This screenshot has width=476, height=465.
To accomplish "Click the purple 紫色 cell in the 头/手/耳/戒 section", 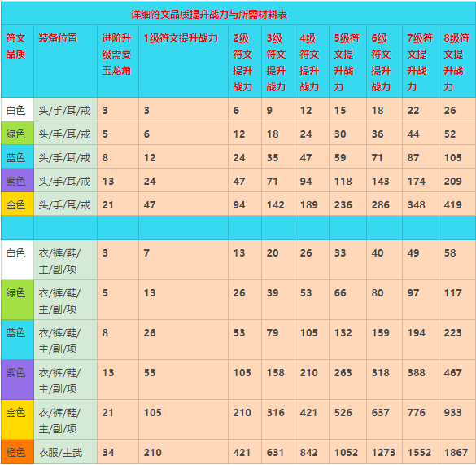I will click(17, 180).
